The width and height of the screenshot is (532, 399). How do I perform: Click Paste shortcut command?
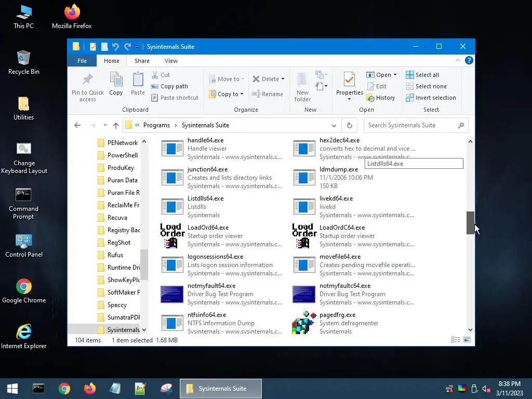(x=175, y=98)
